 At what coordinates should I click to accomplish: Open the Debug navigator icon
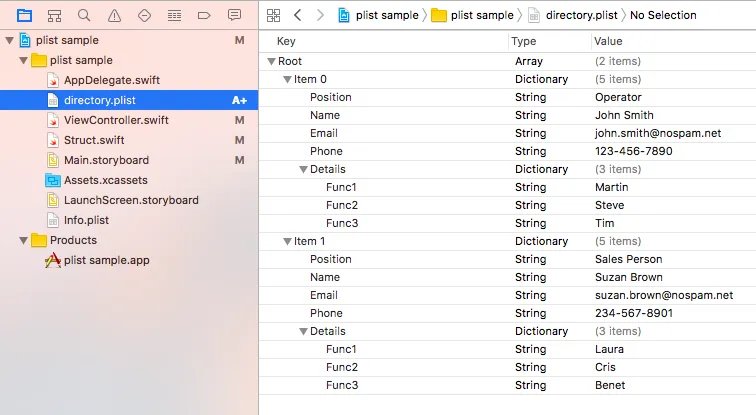(x=174, y=15)
